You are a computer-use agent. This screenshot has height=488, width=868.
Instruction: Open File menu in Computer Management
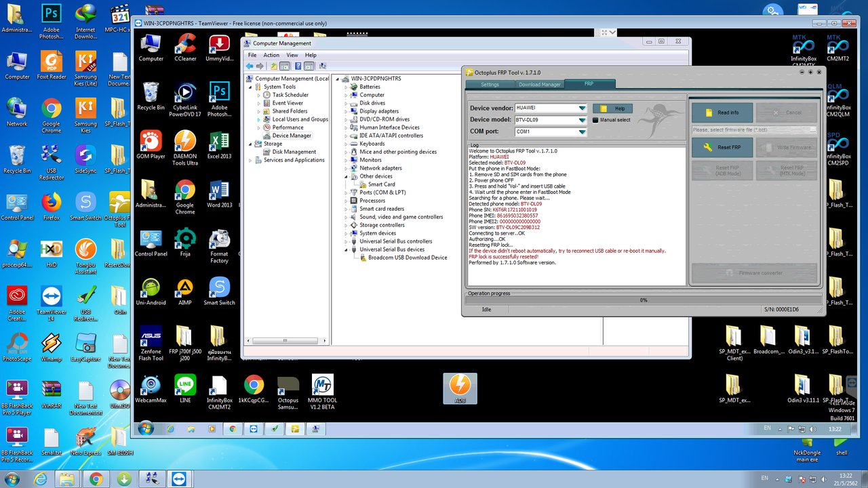coord(252,55)
